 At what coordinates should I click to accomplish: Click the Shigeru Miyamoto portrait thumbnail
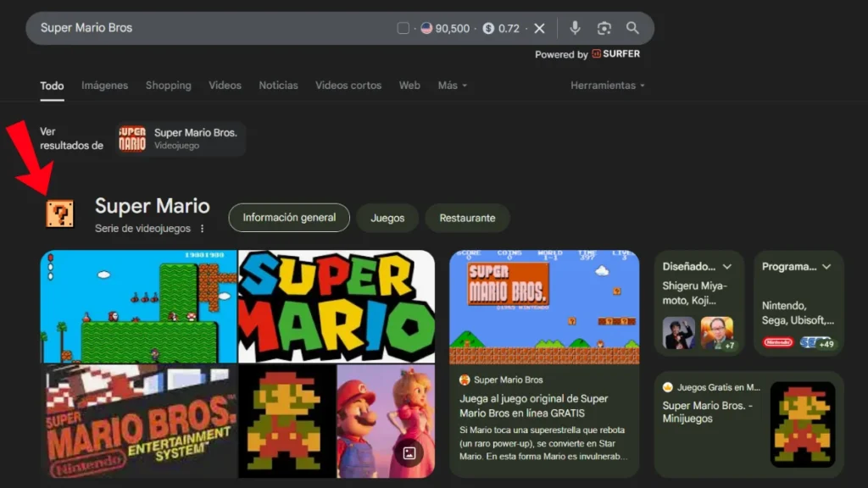click(679, 332)
